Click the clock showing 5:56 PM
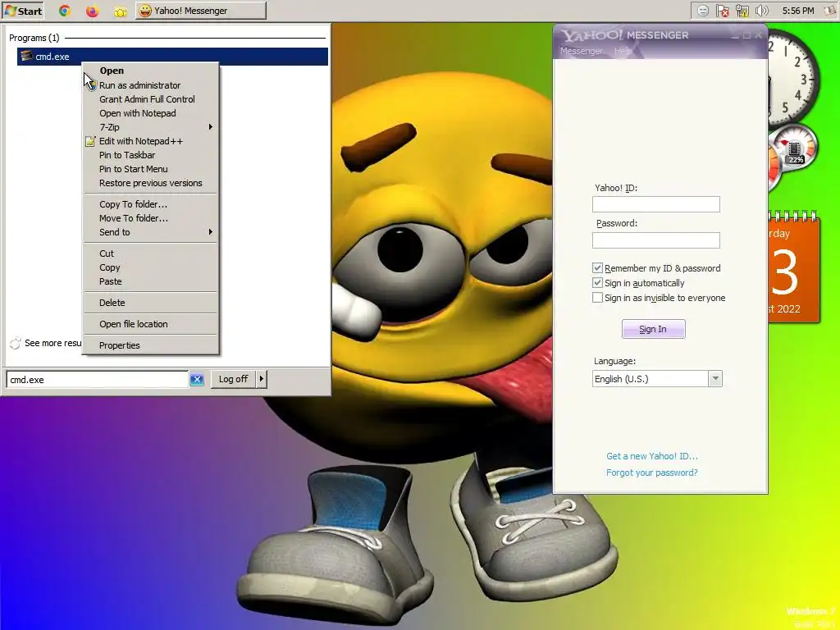Screen dimensions: 840x630 pyautogui.click(x=797, y=11)
